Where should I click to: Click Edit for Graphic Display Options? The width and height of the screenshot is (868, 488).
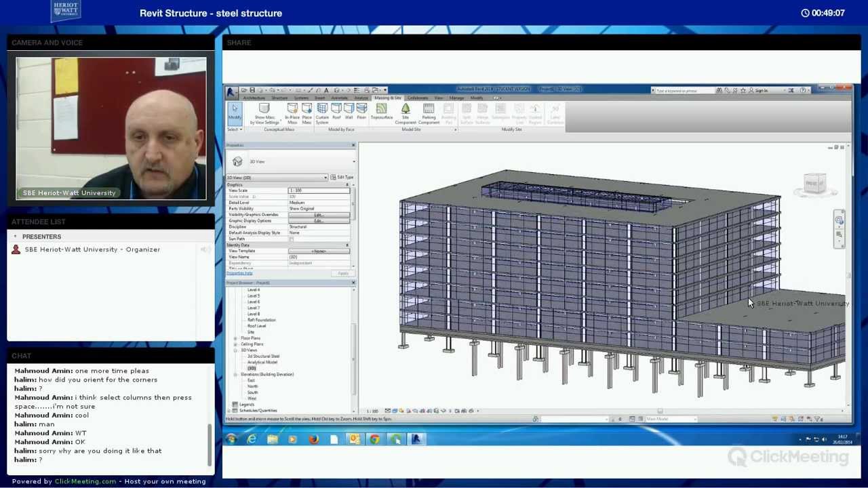(319, 221)
